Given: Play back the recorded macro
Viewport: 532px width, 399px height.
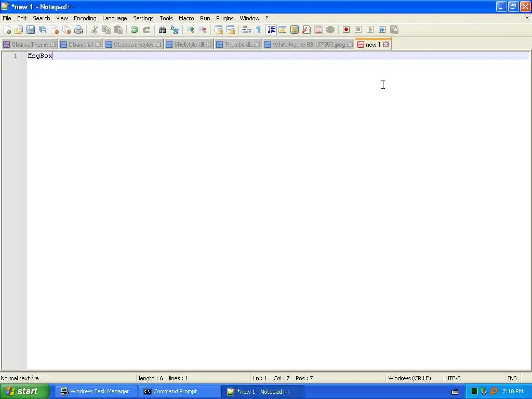Looking at the screenshot, I should [x=370, y=30].
